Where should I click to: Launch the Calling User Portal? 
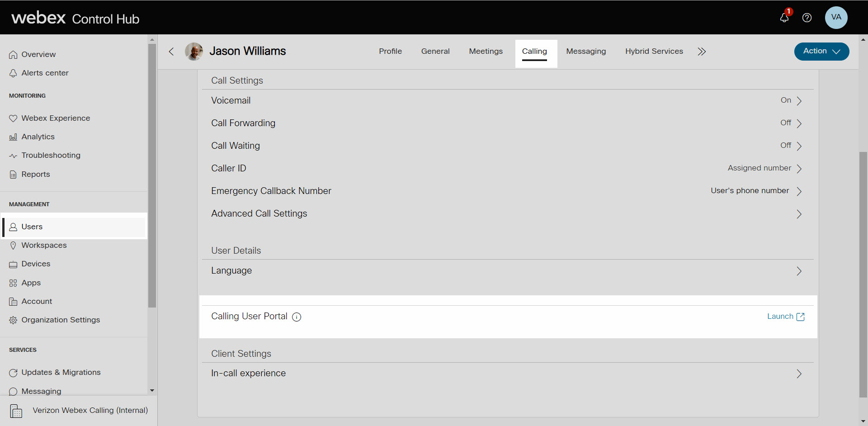coord(786,317)
